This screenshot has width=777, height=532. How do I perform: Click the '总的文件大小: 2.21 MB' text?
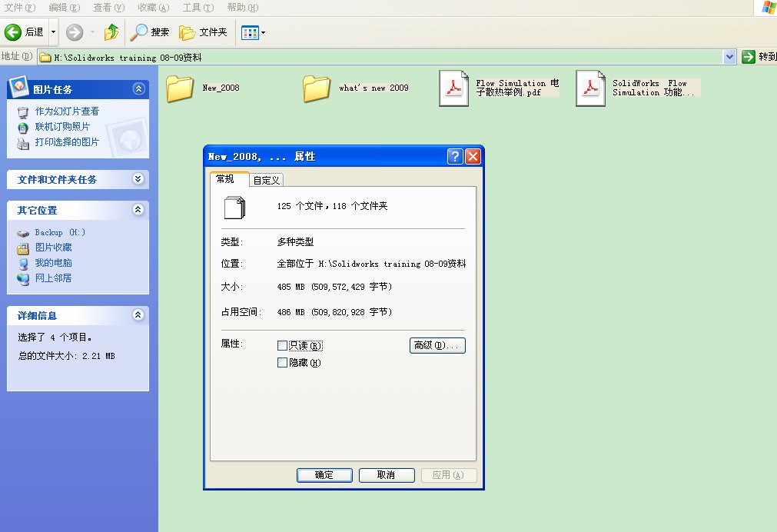click(x=66, y=356)
